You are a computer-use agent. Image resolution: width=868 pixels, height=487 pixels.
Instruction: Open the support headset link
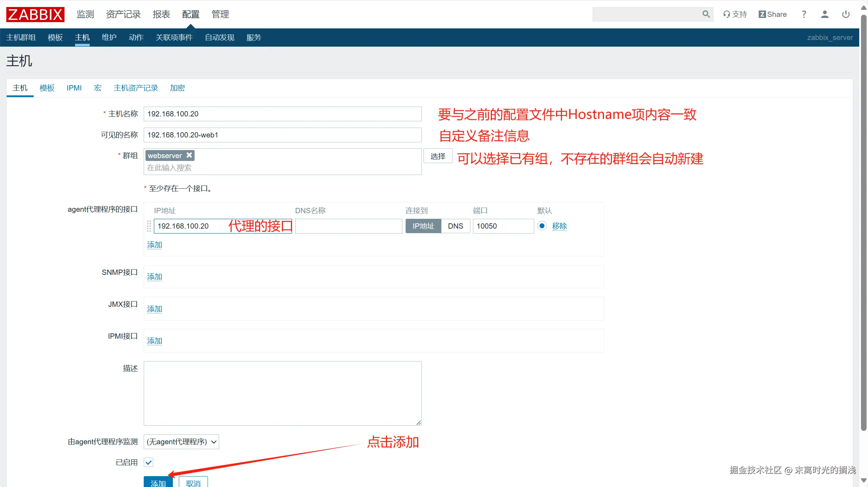735,14
